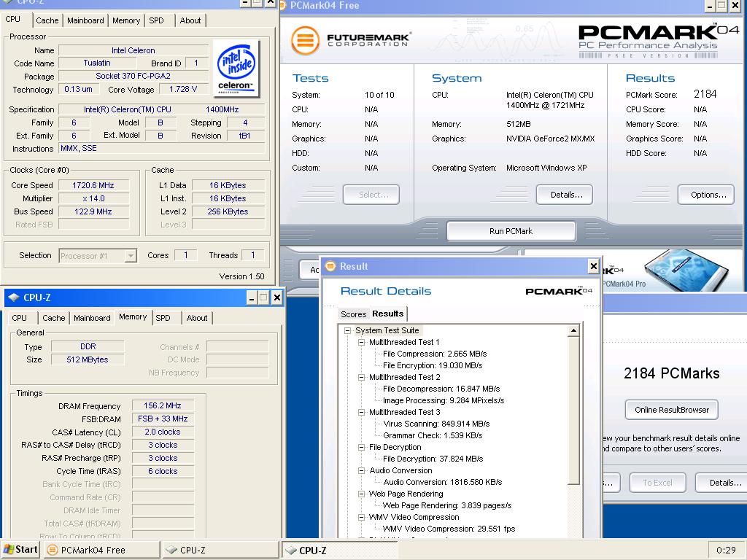The width and height of the screenshot is (747, 560).
Task: Select the Results tab in Result dialog
Action: point(388,314)
